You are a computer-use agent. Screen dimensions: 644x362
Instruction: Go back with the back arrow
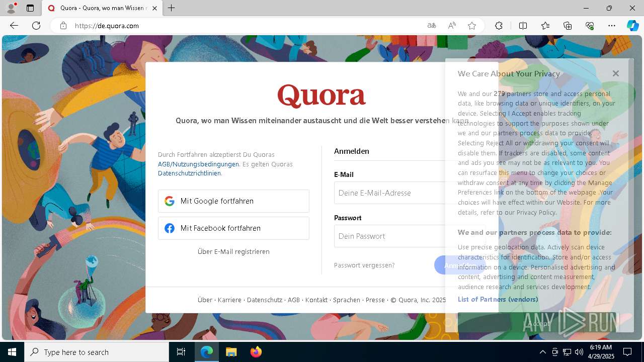click(x=14, y=26)
